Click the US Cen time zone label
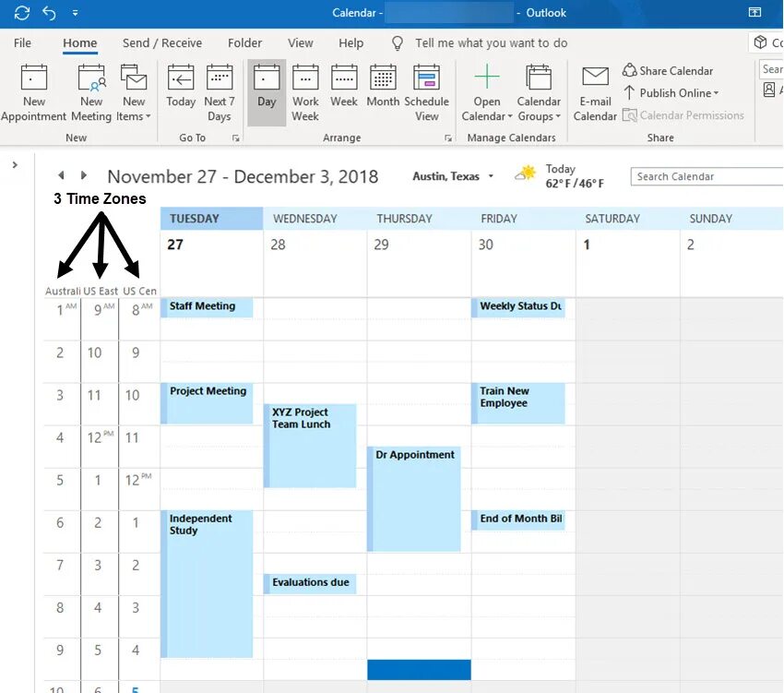This screenshot has height=693, width=784. point(139,291)
